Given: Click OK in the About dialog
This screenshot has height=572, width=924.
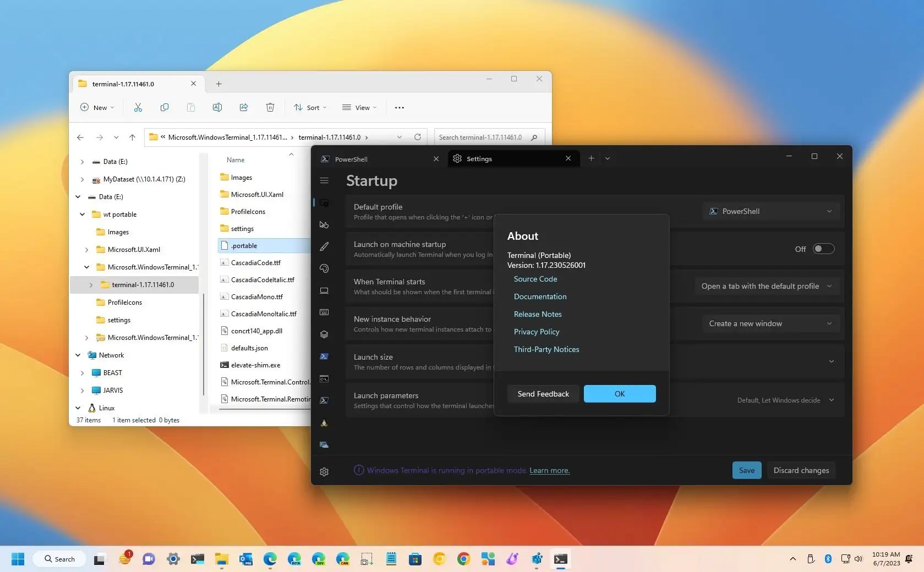Looking at the screenshot, I should coord(619,394).
